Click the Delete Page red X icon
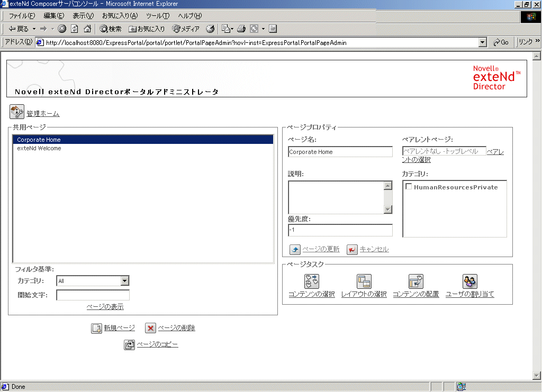 tap(150, 328)
